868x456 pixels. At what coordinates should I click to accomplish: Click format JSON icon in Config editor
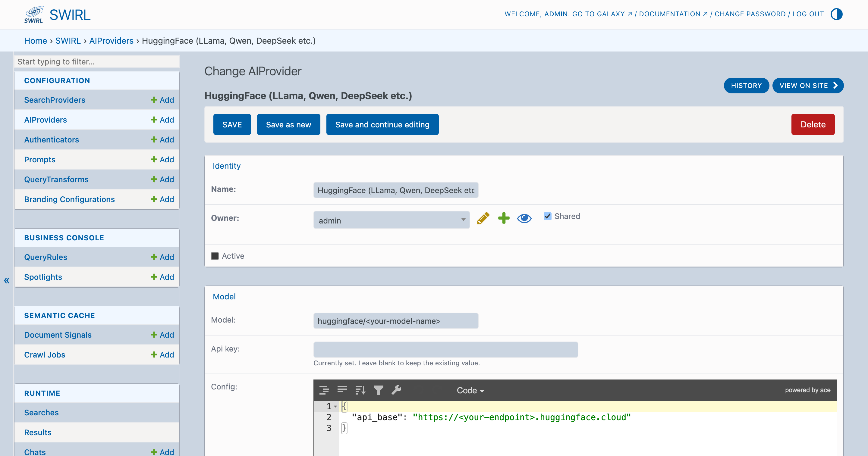point(324,390)
